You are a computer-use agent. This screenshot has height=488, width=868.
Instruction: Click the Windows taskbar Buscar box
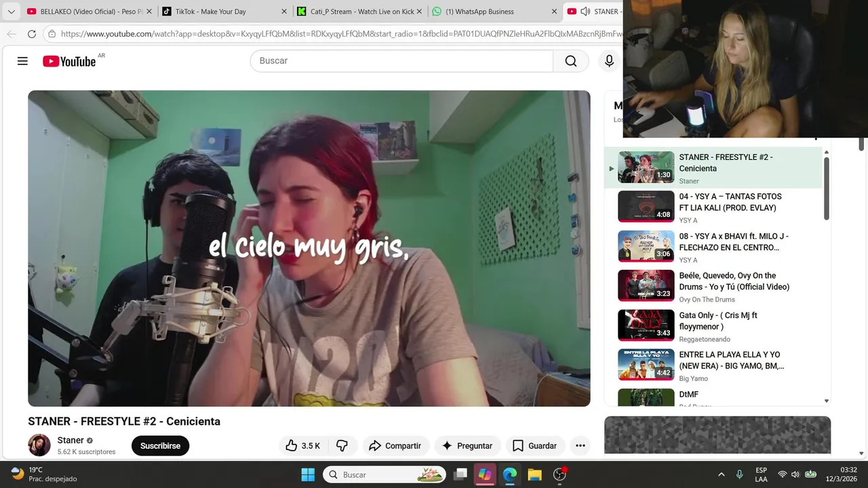click(384, 474)
